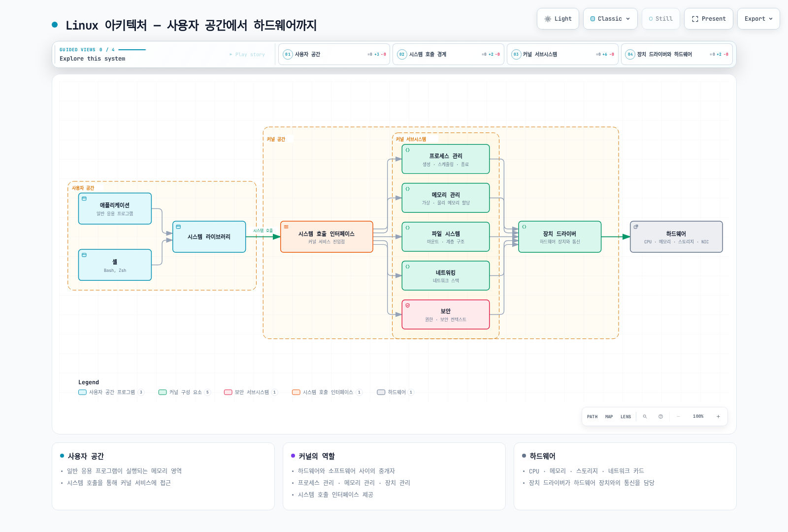Toggle legend item 시스템 호출 인터페이스
788x532 pixels.
pos(328,392)
